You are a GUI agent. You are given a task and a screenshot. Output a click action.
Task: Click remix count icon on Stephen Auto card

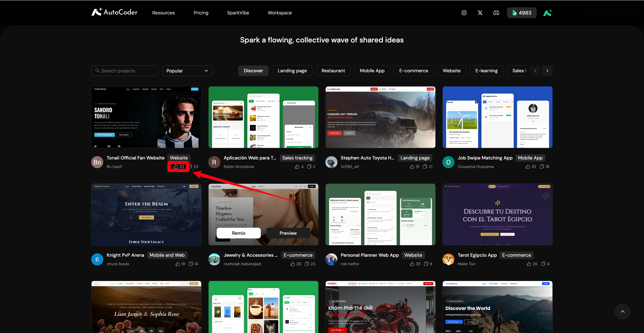(x=425, y=166)
